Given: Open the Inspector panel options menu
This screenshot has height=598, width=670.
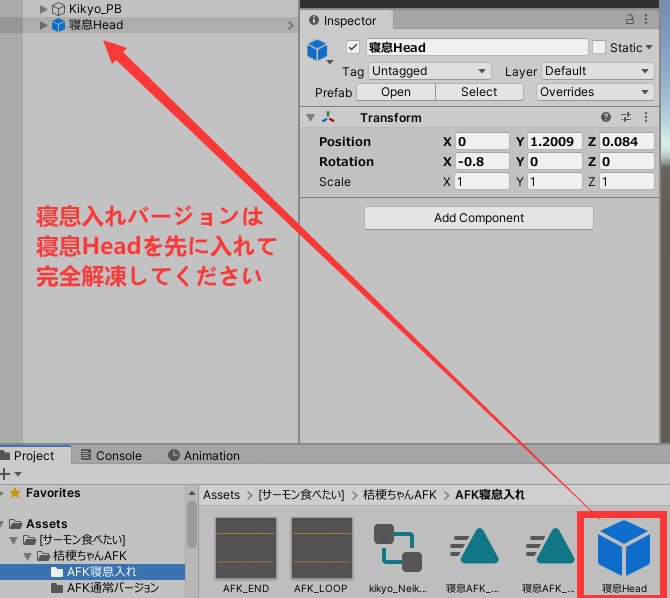Looking at the screenshot, I should point(646,19).
